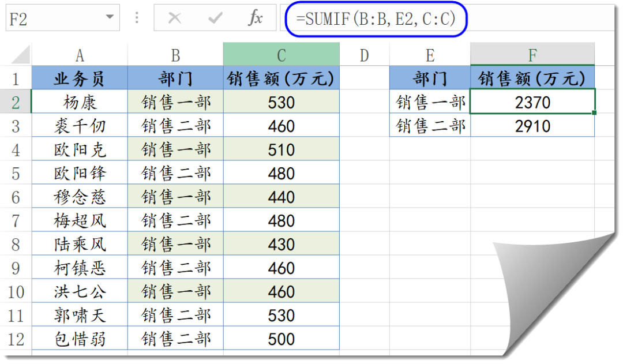Viewport: 623px width, 364px height.
Task: Select column B header
Action: pyautogui.click(x=175, y=55)
